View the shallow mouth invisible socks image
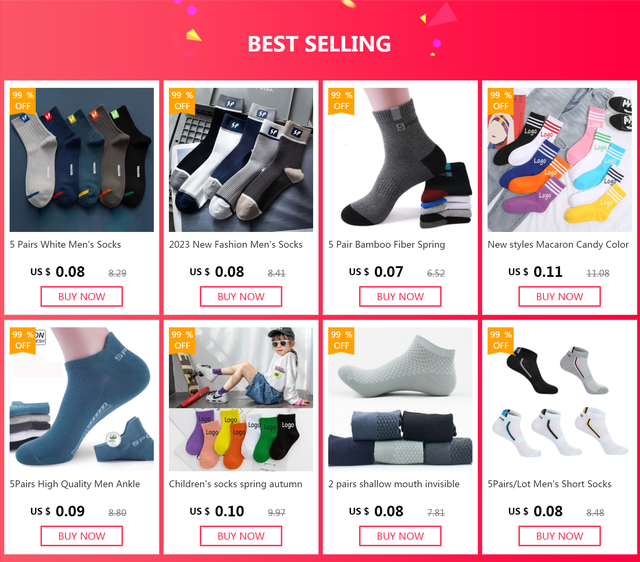 [400, 399]
